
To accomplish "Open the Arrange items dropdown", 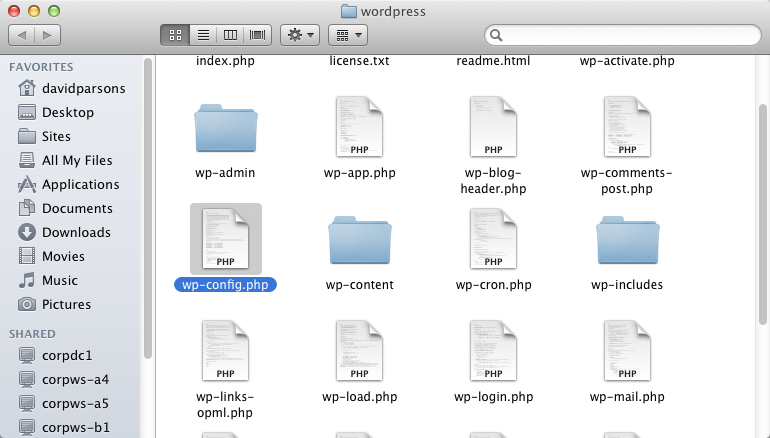I will coord(347,35).
